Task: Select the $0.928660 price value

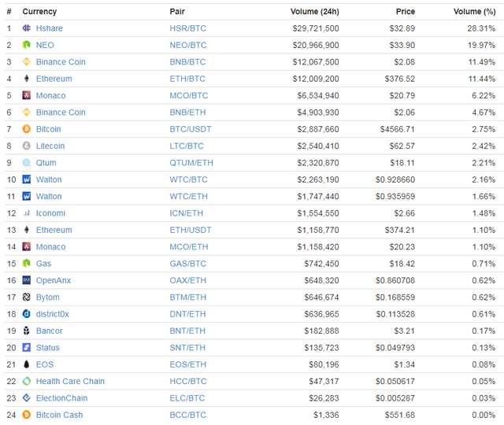Action: pos(395,179)
